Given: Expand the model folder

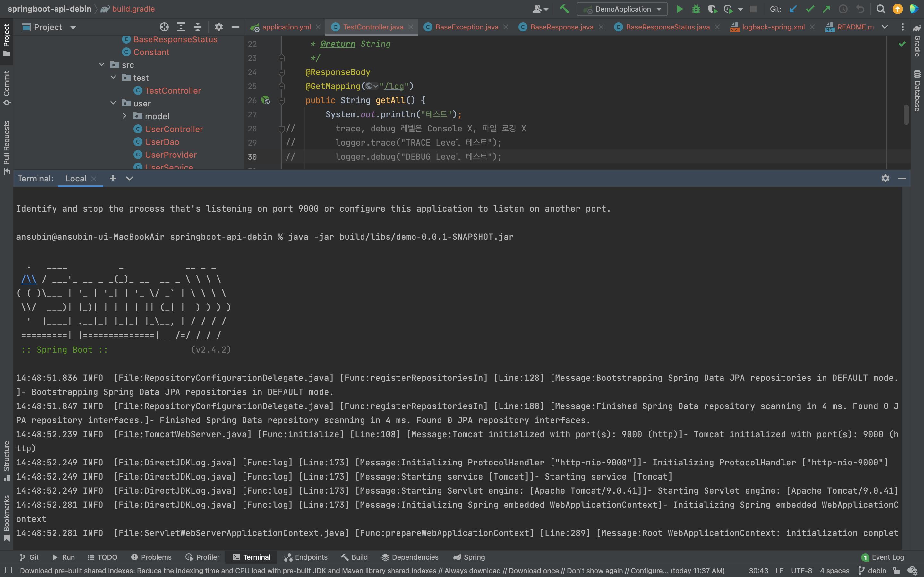Looking at the screenshot, I should tap(124, 116).
